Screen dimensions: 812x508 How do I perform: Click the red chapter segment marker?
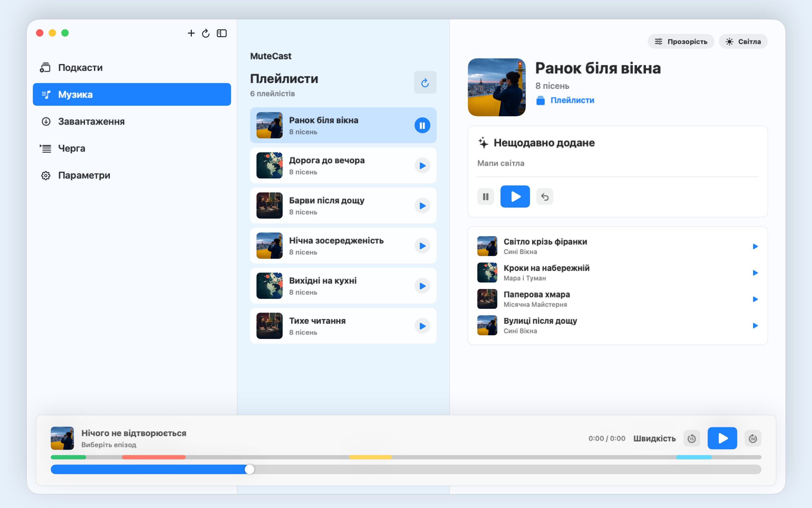pyautogui.click(x=154, y=457)
